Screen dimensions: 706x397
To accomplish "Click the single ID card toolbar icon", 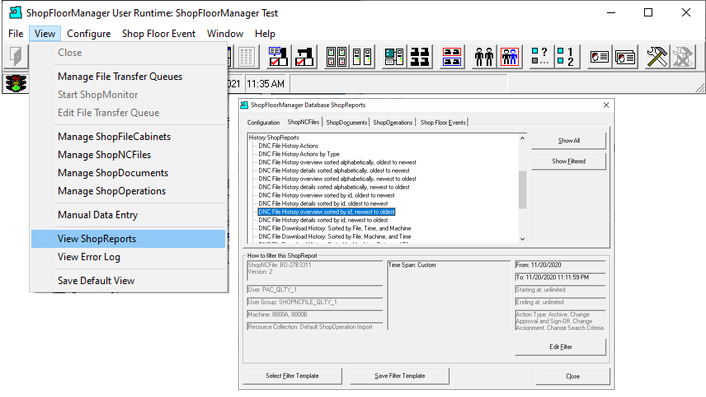I will 599,57.
